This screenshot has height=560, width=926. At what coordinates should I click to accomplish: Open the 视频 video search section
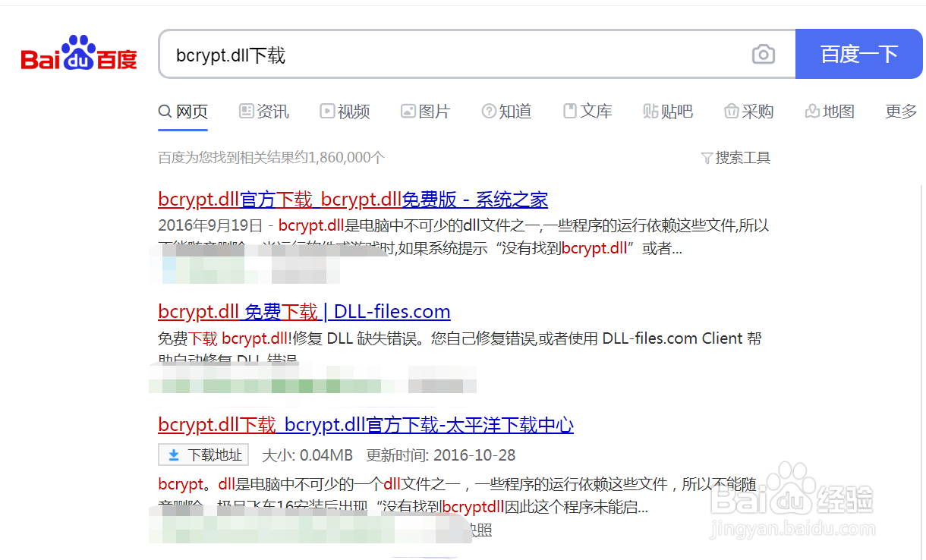point(328,111)
